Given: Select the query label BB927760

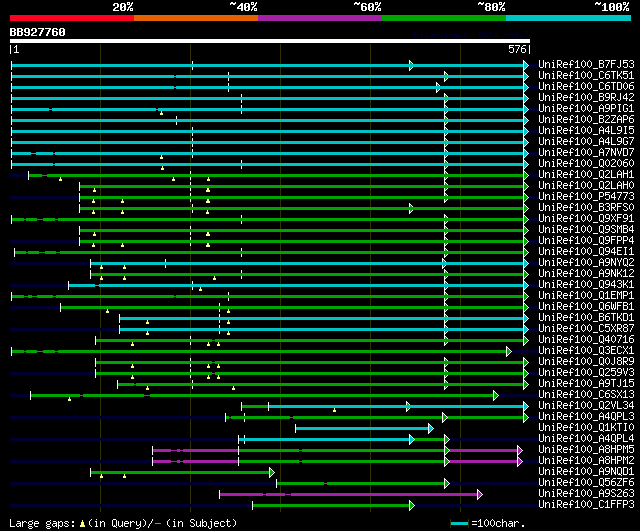Looking at the screenshot, I should pyautogui.click(x=38, y=32).
